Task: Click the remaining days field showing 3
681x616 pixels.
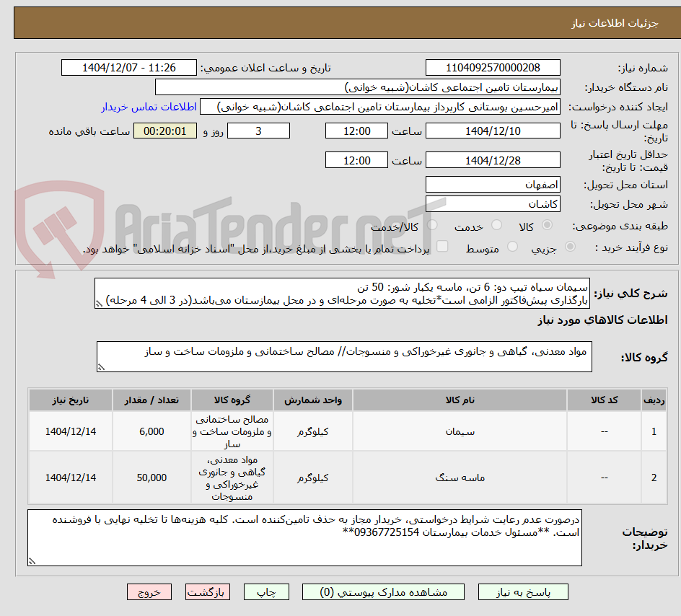Action: pyautogui.click(x=258, y=131)
